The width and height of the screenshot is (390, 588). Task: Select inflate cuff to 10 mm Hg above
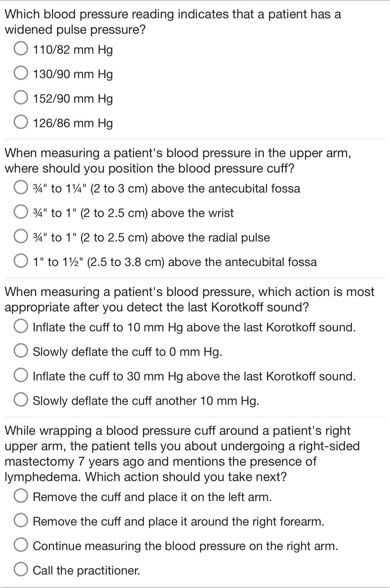[21, 327]
